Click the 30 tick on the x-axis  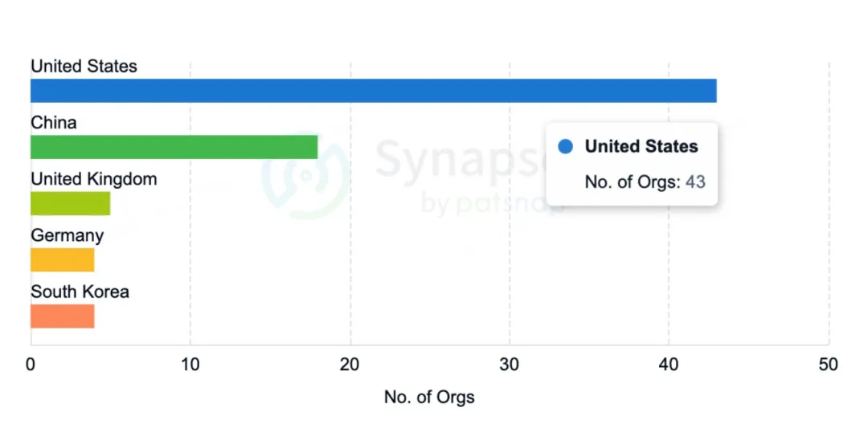click(509, 365)
